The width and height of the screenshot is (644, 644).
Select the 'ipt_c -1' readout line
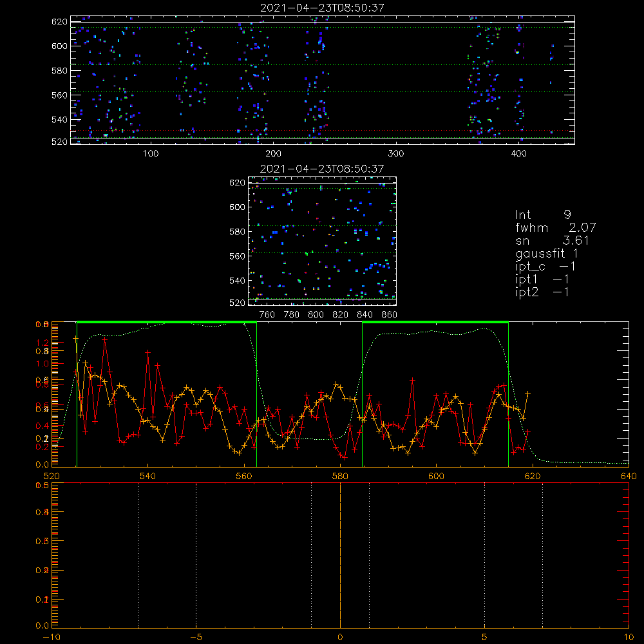point(545,267)
